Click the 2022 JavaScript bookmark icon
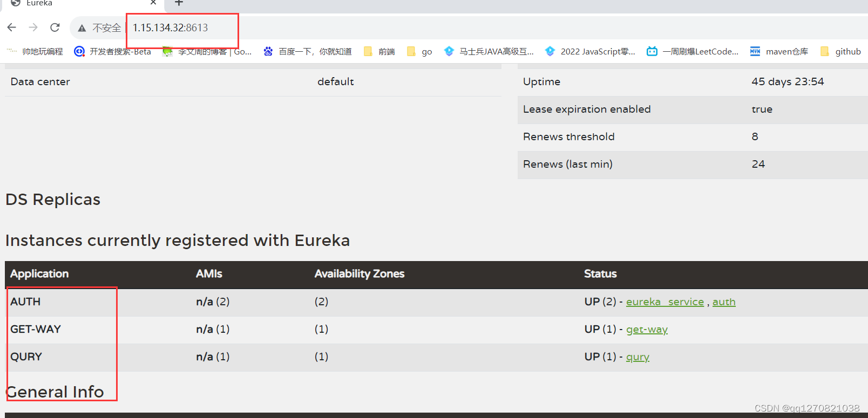The height and width of the screenshot is (418, 868). pyautogui.click(x=550, y=51)
